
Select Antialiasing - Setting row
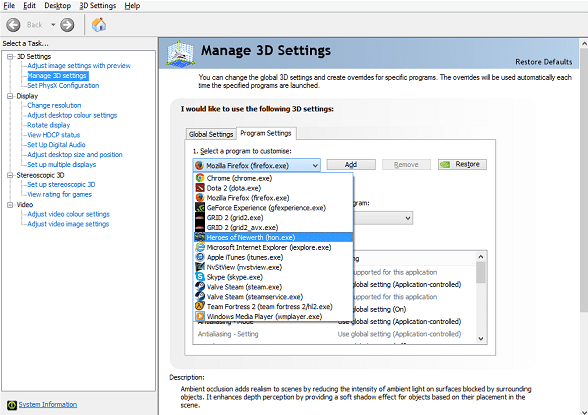(x=334, y=334)
